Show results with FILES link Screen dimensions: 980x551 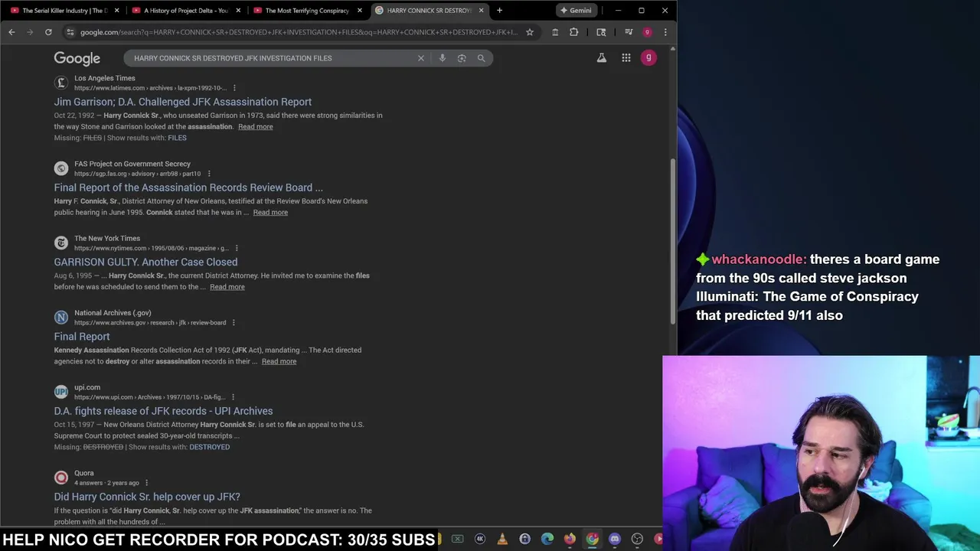177,138
